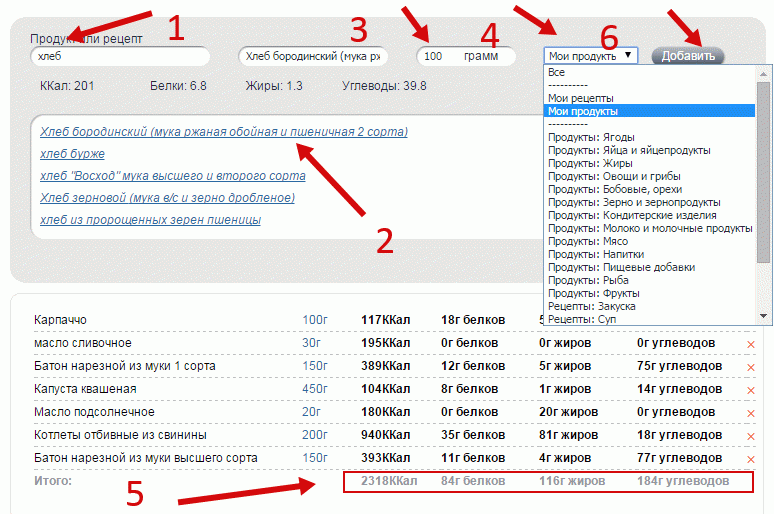
Task: Click the dropdown list's scroll-down arrow
Action: click(x=764, y=315)
